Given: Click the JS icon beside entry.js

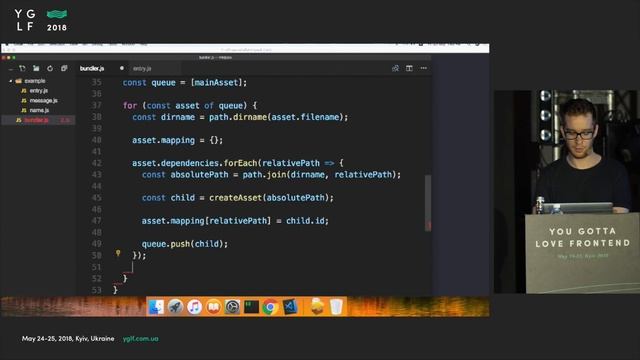Looking at the screenshot, I should click(x=24, y=91).
